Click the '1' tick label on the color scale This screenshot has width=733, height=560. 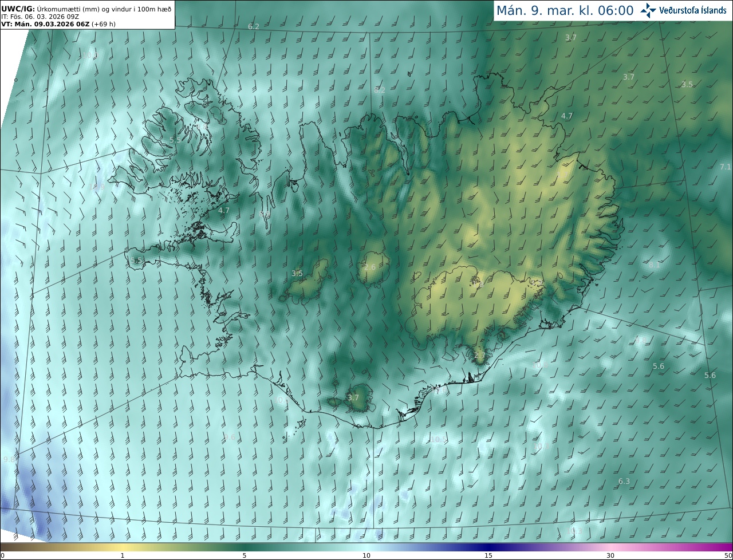(122, 556)
